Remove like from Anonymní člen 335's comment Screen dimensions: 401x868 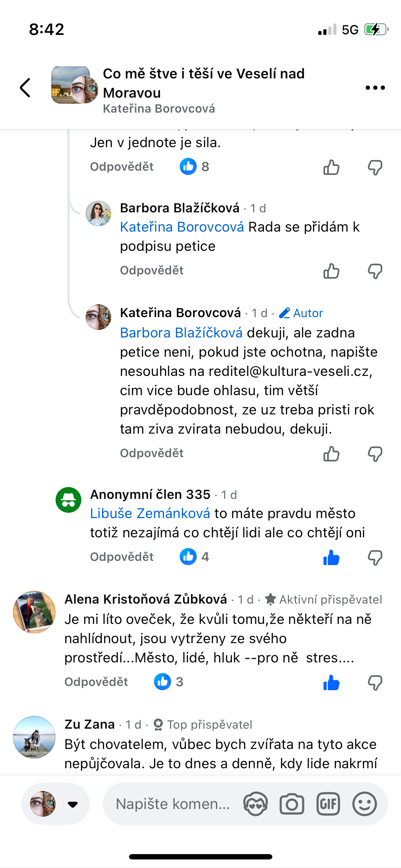point(331,558)
